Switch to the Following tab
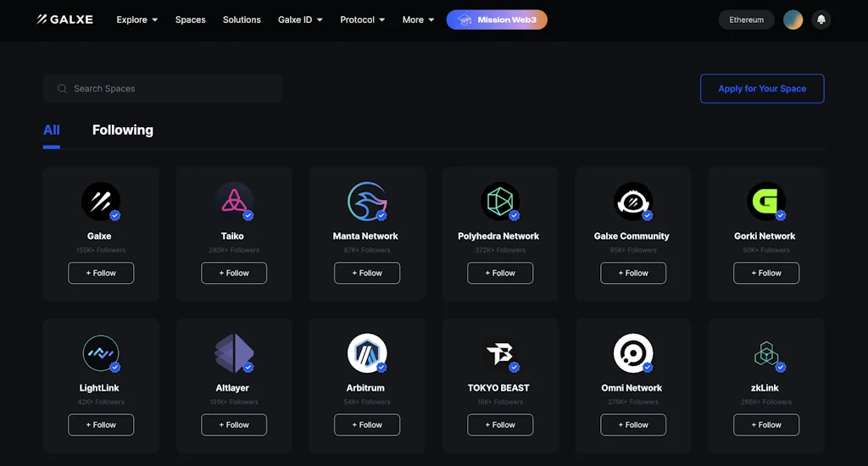 click(123, 130)
